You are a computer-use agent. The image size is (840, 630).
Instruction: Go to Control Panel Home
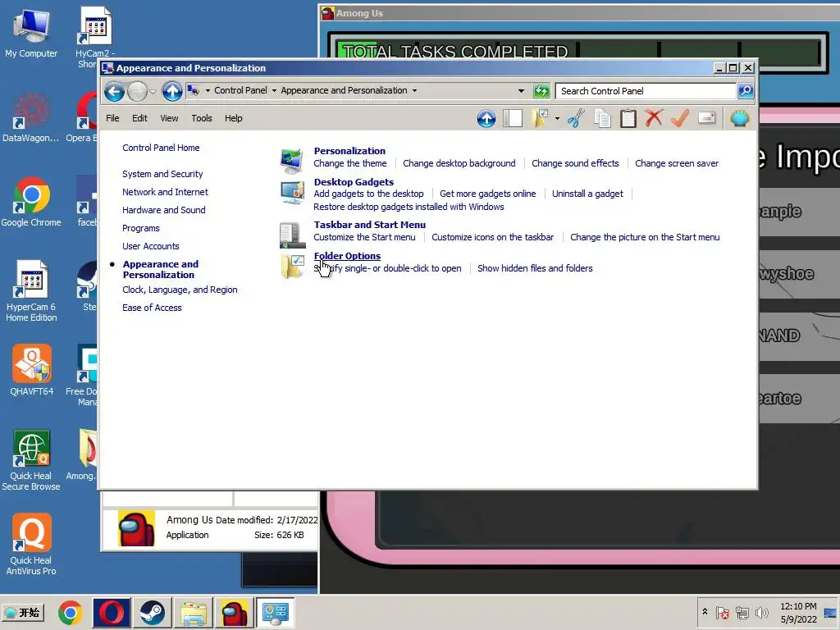point(161,148)
